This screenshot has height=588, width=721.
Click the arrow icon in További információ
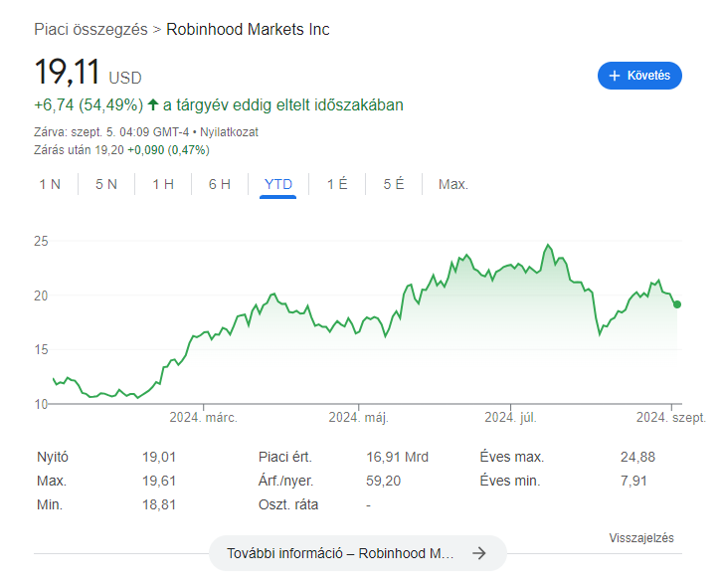[479, 553]
